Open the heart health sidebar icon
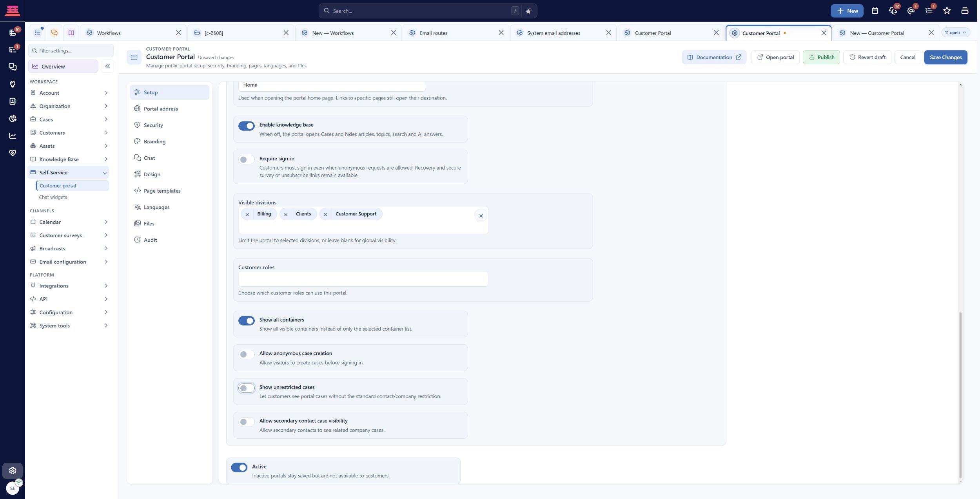The image size is (980, 499). 13,153
